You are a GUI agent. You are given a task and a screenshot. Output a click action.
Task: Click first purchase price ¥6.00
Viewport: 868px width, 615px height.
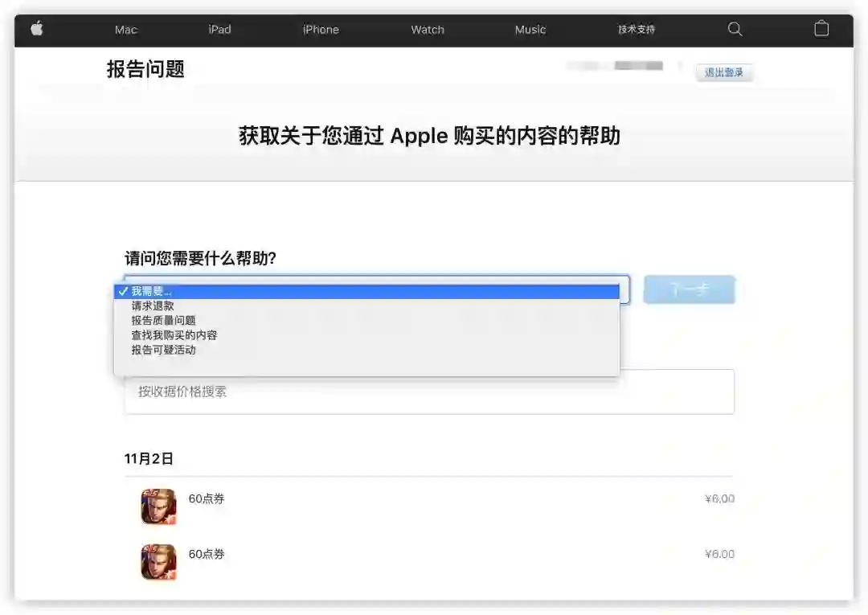coord(719,498)
